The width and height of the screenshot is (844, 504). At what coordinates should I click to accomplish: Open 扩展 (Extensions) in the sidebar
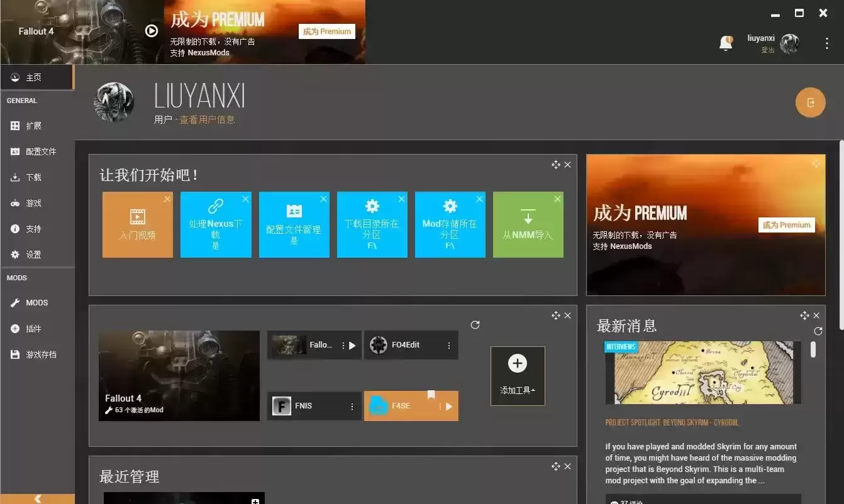33,126
